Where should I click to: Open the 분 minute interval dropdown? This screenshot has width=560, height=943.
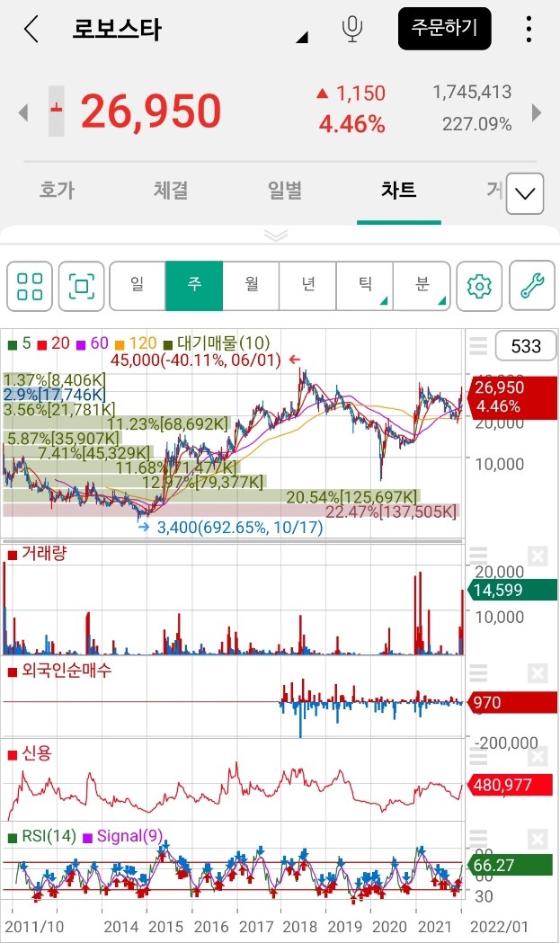[421, 285]
